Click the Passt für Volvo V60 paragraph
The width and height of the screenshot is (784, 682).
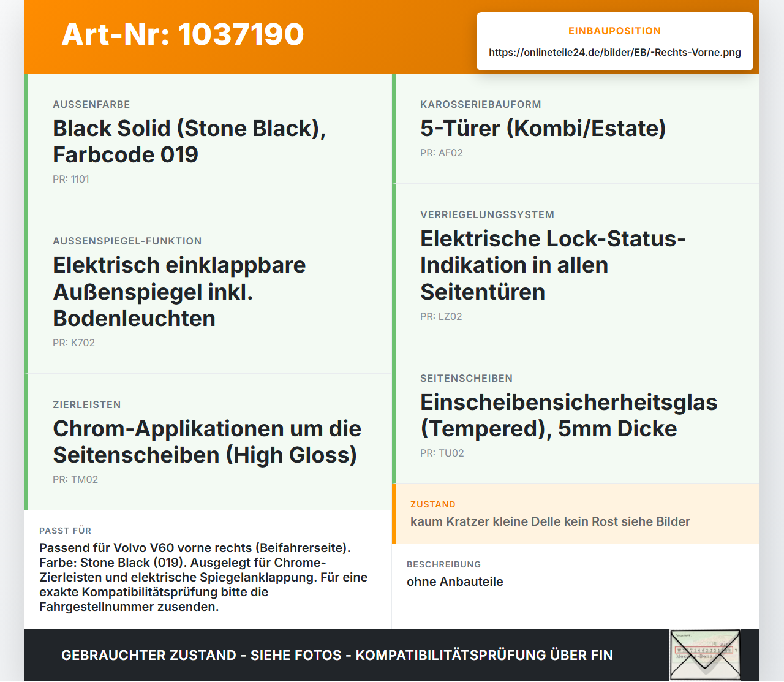(x=204, y=577)
